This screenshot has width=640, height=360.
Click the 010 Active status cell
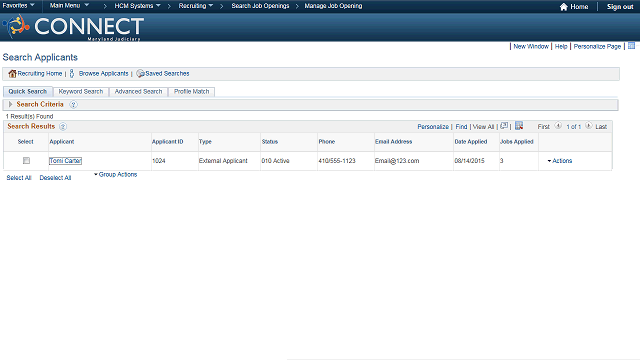pyautogui.click(x=276, y=161)
